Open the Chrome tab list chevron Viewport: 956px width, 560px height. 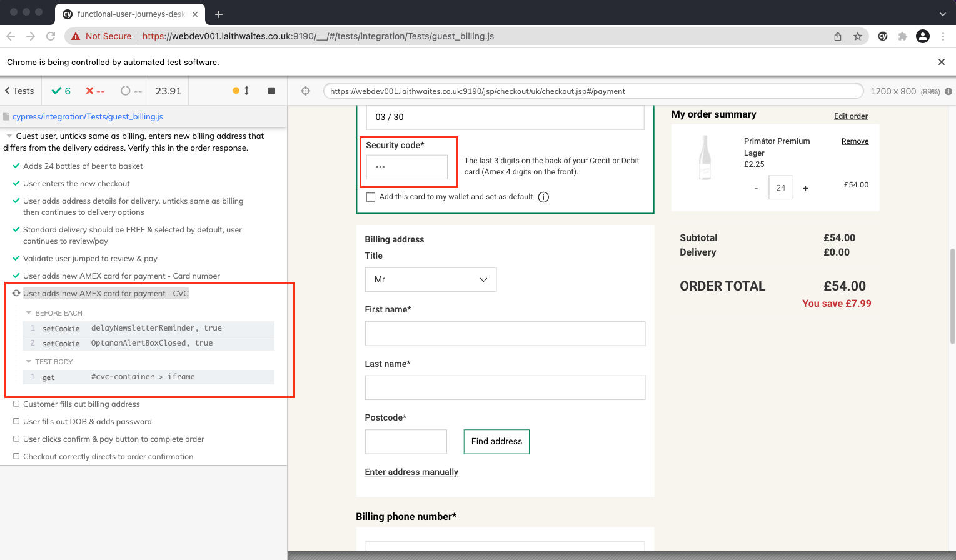pyautogui.click(x=942, y=14)
